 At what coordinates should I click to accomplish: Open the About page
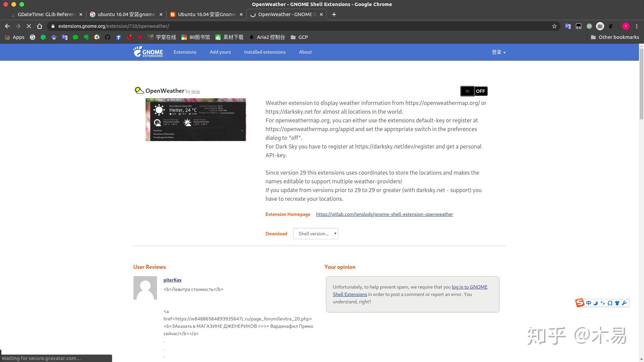click(305, 52)
